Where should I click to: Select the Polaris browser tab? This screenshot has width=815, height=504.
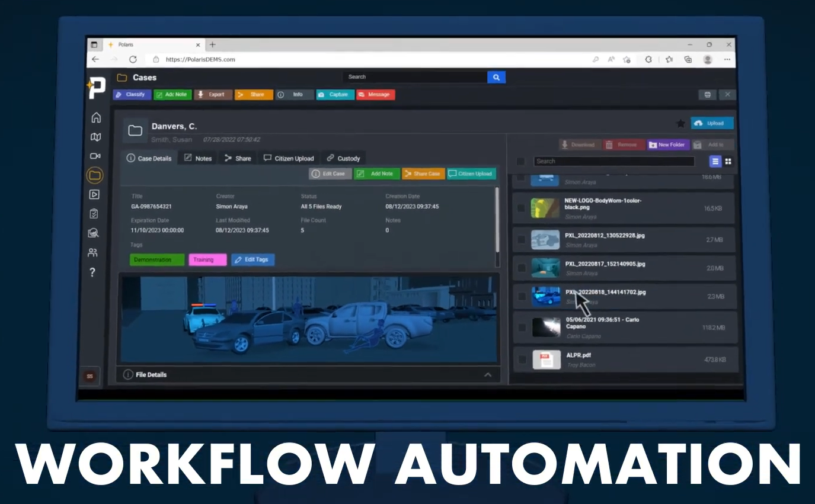coord(154,44)
